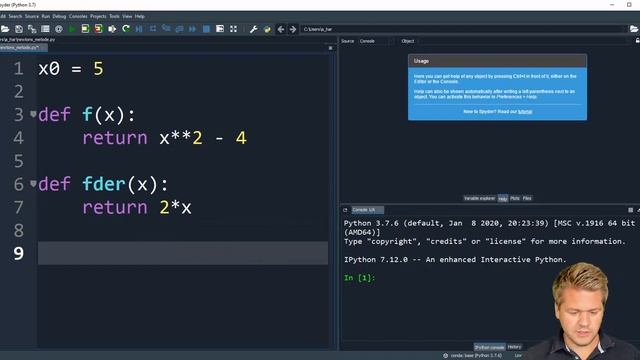
Task: Collapse the def f(x) code fold
Action: [x=33, y=114]
